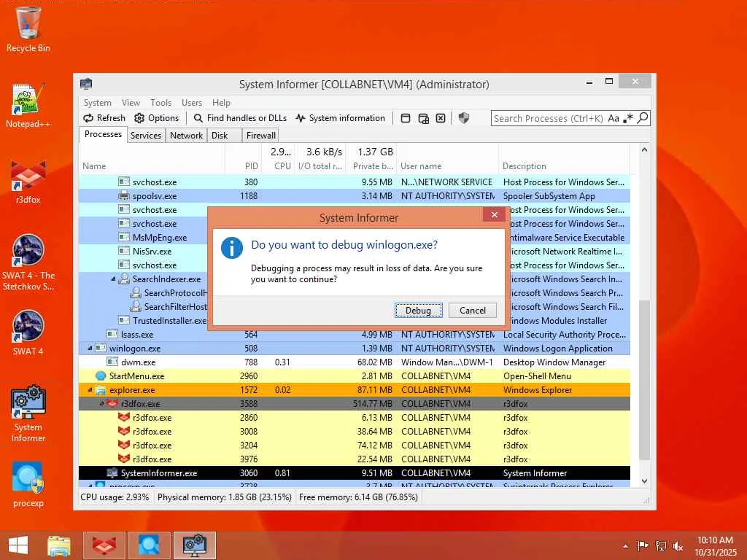The width and height of the screenshot is (747, 560).
Task: Select the procexp desktop icon
Action: point(28,485)
